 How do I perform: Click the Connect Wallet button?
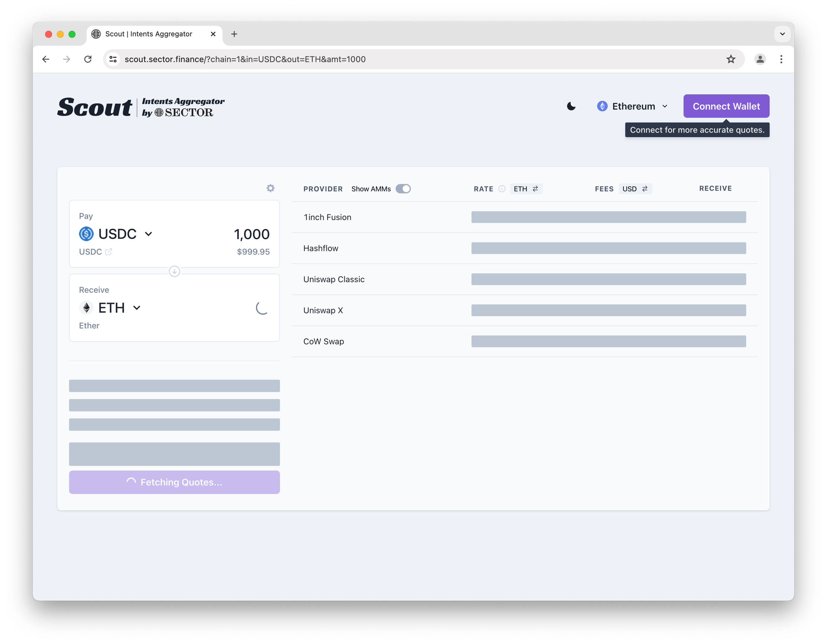pyautogui.click(x=726, y=107)
